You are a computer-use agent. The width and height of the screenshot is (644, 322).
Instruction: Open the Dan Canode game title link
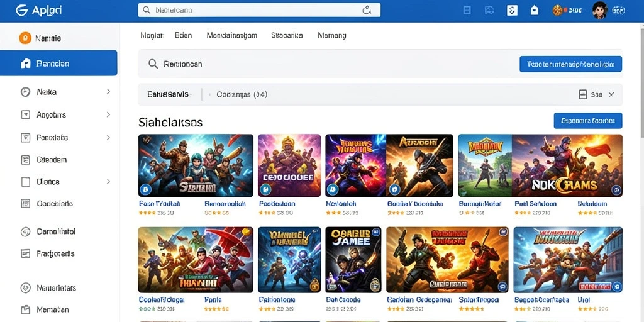[343, 300]
